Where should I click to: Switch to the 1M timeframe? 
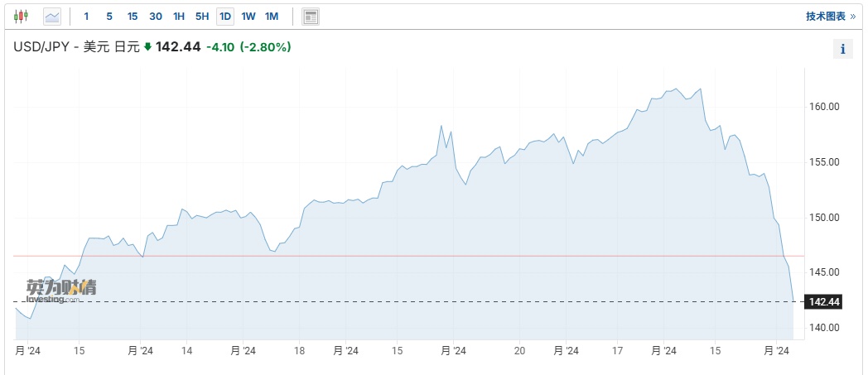[272, 16]
